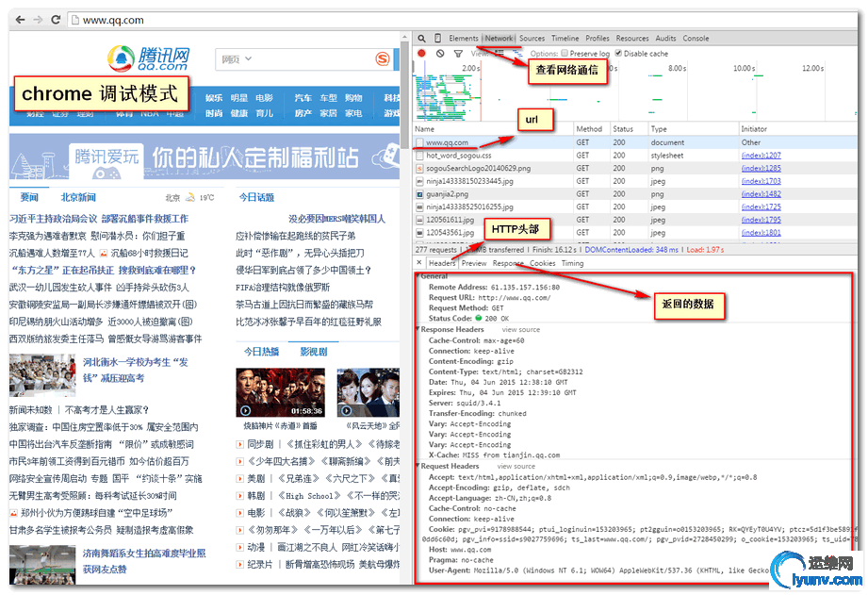
Task: Open the (index):1482 initiator link
Action: pyautogui.click(x=762, y=194)
